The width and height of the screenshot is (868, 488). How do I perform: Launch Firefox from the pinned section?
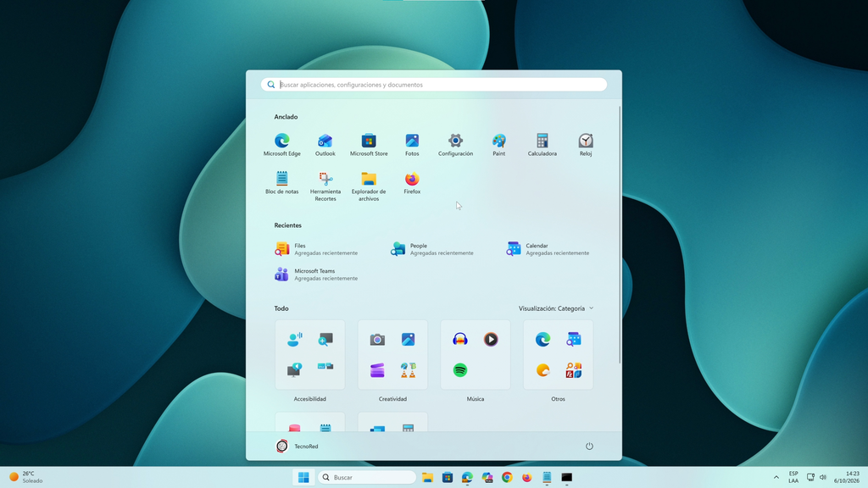(412, 183)
